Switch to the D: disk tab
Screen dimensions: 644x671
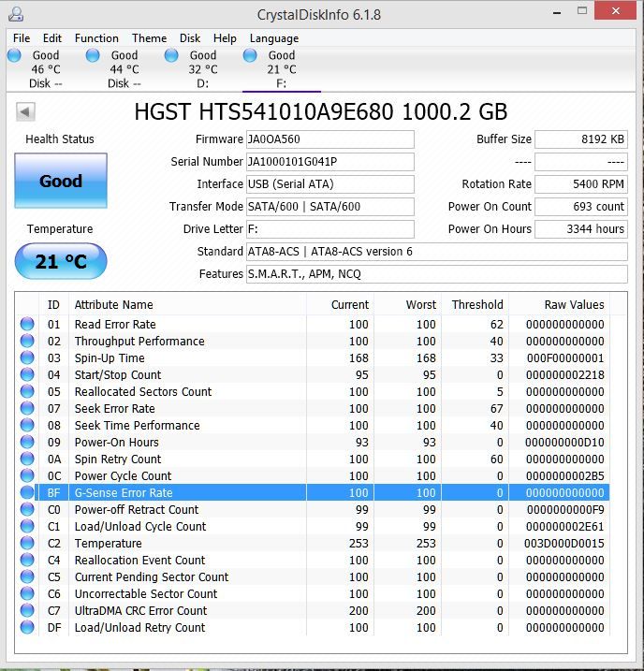pyautogui.click(x=203, y=69)
